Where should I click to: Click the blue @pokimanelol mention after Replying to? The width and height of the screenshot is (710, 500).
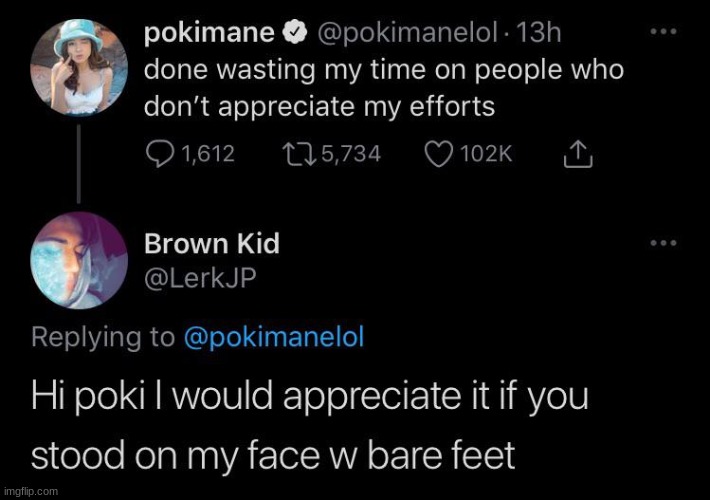coord(274,336)
